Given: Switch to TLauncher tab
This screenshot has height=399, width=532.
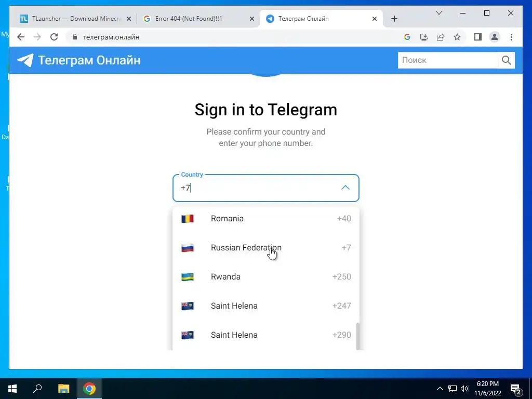Looking at the screenshot, I should coord(76,19).
